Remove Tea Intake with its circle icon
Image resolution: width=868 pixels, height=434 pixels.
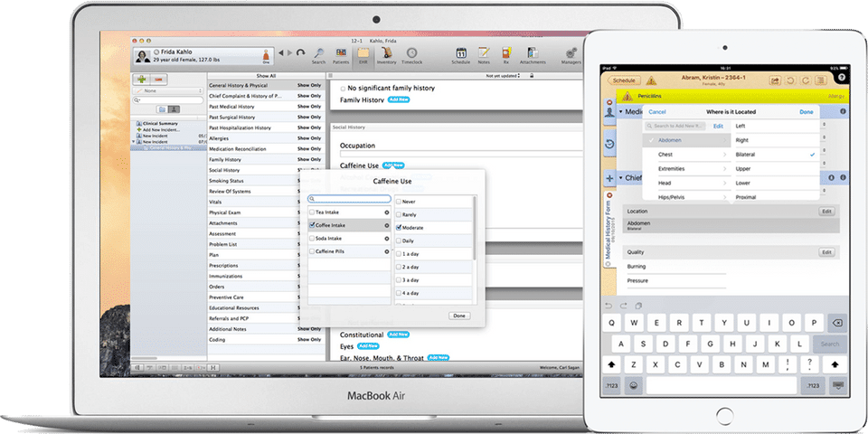[386, 212]
